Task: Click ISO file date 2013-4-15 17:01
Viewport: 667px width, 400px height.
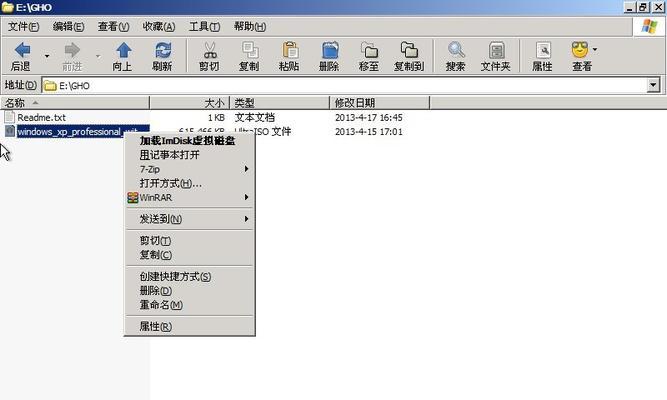Action: click(x=368, y=131)
